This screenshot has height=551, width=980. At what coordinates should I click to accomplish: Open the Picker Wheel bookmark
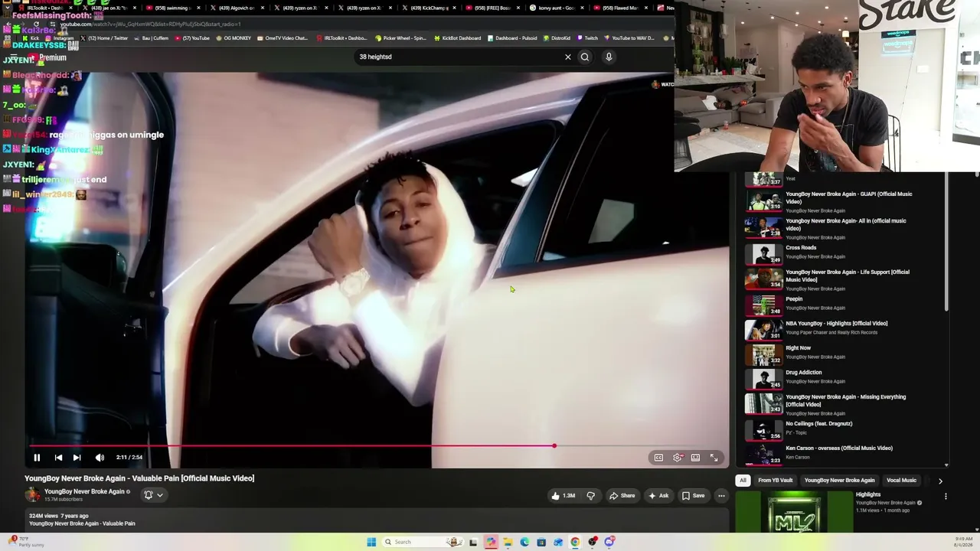click(400, 38)
